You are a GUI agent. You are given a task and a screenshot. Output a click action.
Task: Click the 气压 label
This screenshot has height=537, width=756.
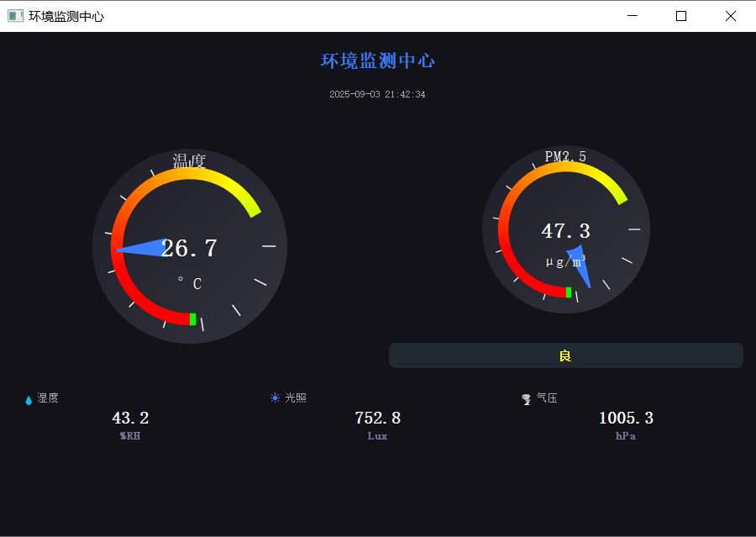tap(547, 398)
